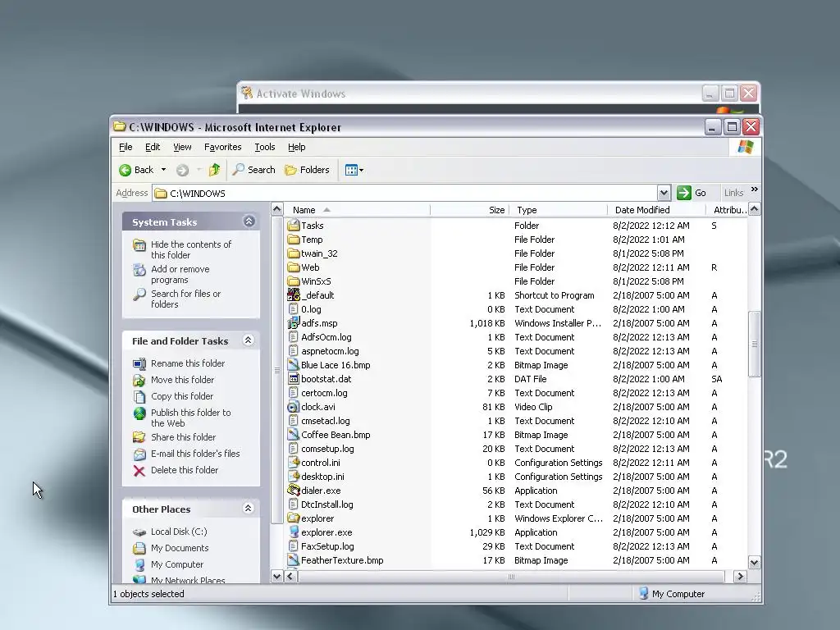Sort by the Type column header
840x630 pixels.
click(x=558, y=210)
